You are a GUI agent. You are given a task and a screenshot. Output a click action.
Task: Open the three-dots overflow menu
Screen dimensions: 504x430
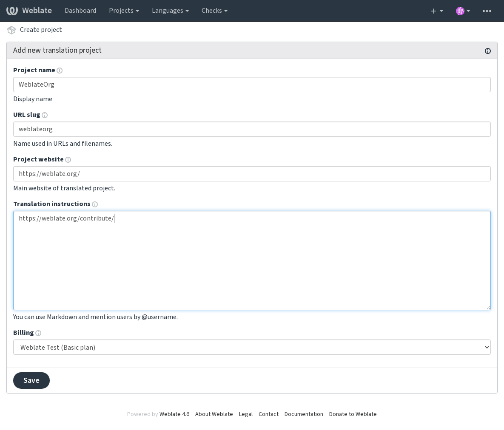point(487,11)
